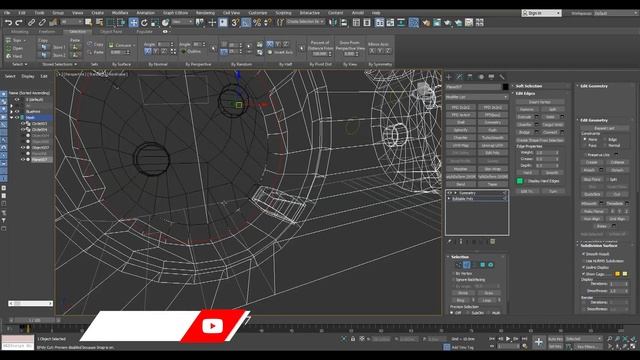Click the Create Shape From Selection button
640x360 pixels.
point(540,140)
